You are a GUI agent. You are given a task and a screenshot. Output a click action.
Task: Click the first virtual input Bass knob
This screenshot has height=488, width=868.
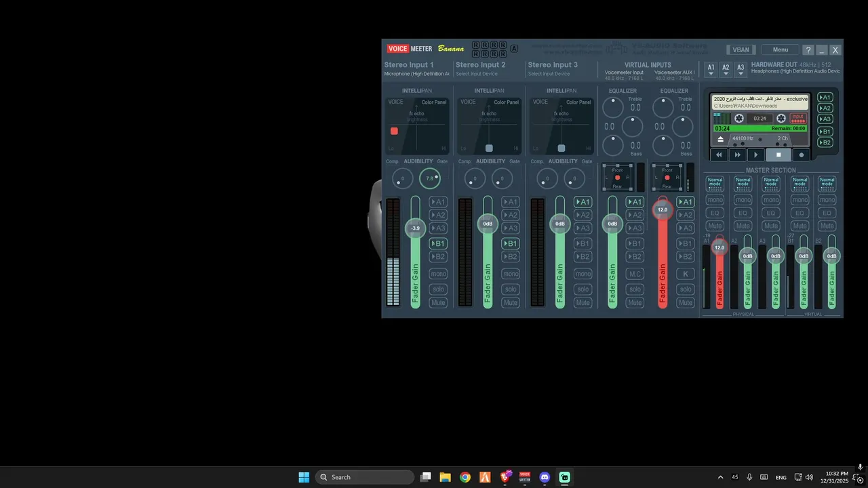click(613, 145)
